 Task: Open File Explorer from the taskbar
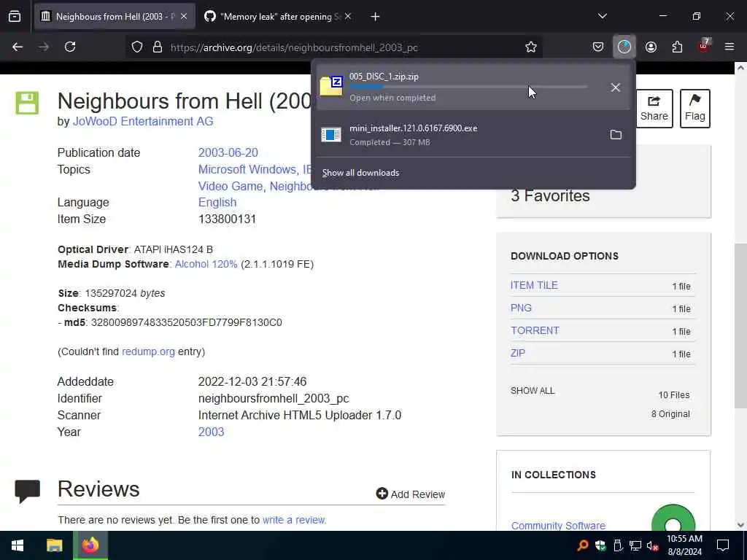click(x=54, y=545)
